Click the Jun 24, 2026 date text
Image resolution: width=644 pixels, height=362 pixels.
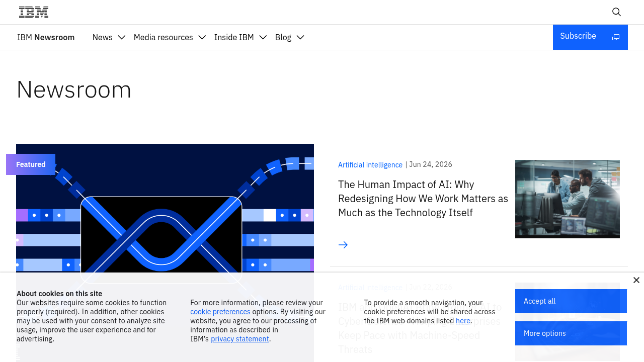point(431,164)
